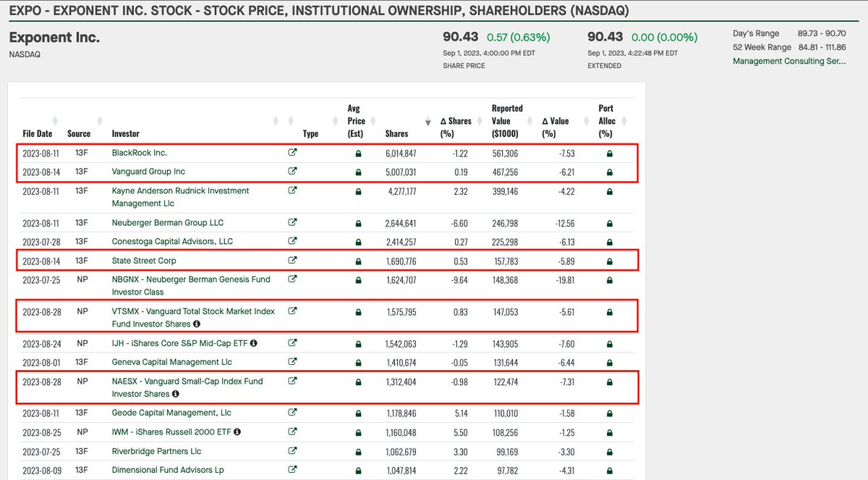The image size is (868, 480).
Task: Open the State Street Corp investor link
Action: coord(144,261)
